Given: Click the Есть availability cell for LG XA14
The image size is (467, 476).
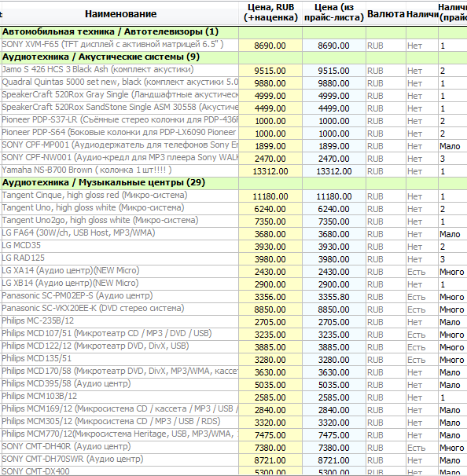Looking at the screenshot, I should 421,272.
